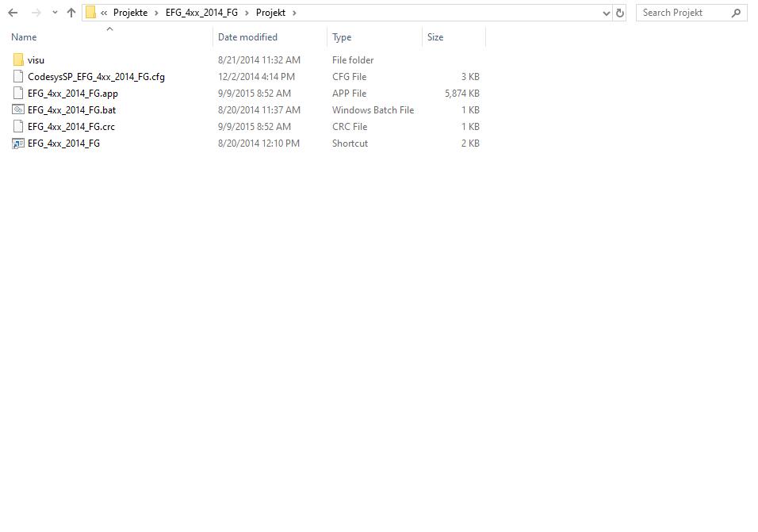
Task: Select the visu folder icon
Action: click(x=18, y=60)
